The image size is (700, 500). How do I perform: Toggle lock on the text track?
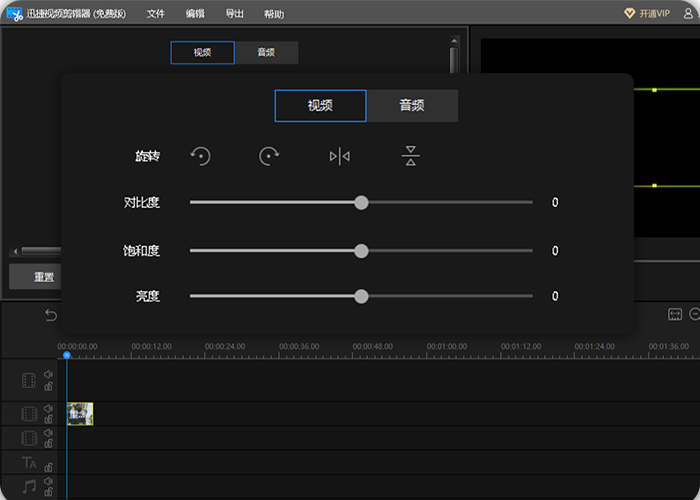pyautogui.click(x=48, y=468)
